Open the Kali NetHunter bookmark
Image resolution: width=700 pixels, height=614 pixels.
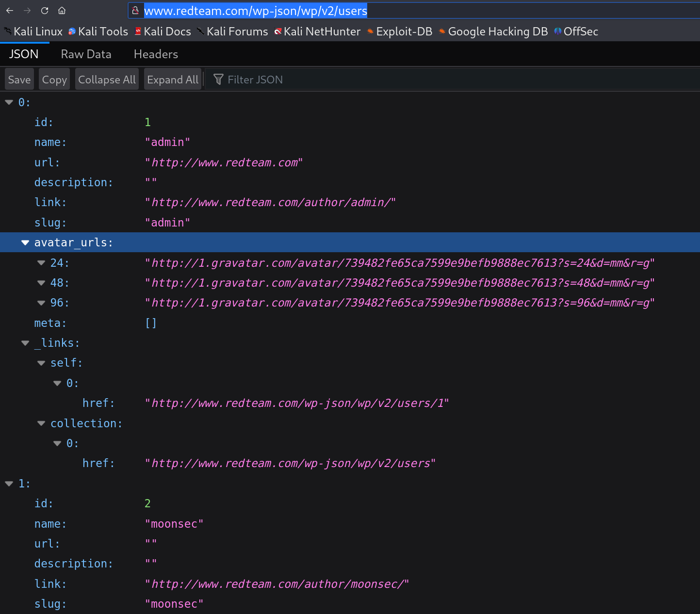[x=317, y=32]
